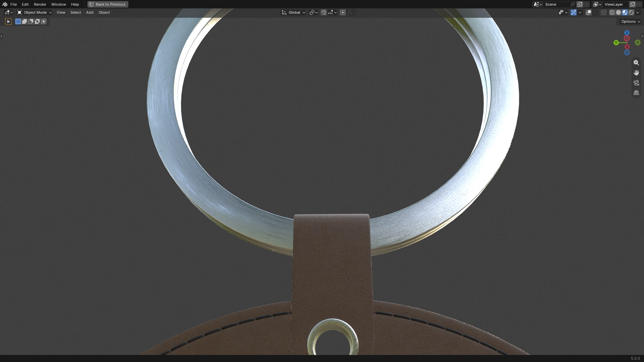This screenshot has height=362, width=644.
Task: Pin the scene to the workspace
Action: pos(573,4)
